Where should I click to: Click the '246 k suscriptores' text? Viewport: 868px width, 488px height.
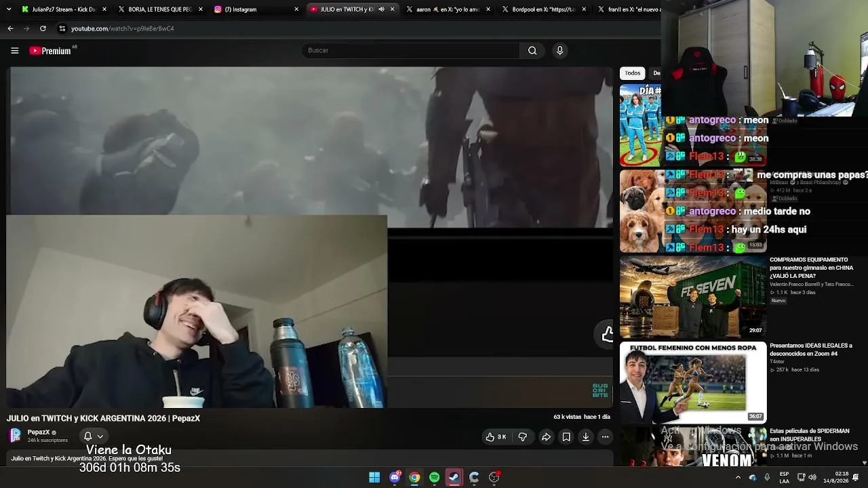pos(47,441)
